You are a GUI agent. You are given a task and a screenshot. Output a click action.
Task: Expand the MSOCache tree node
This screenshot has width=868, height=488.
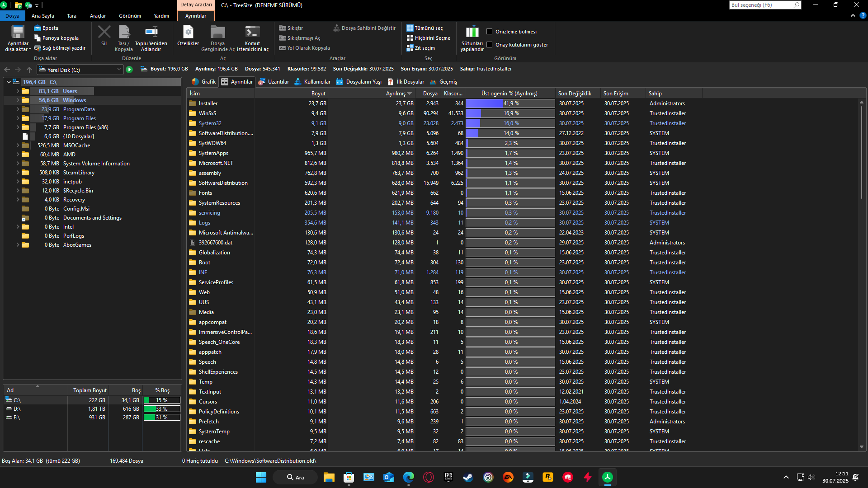(x=18, y=145)
